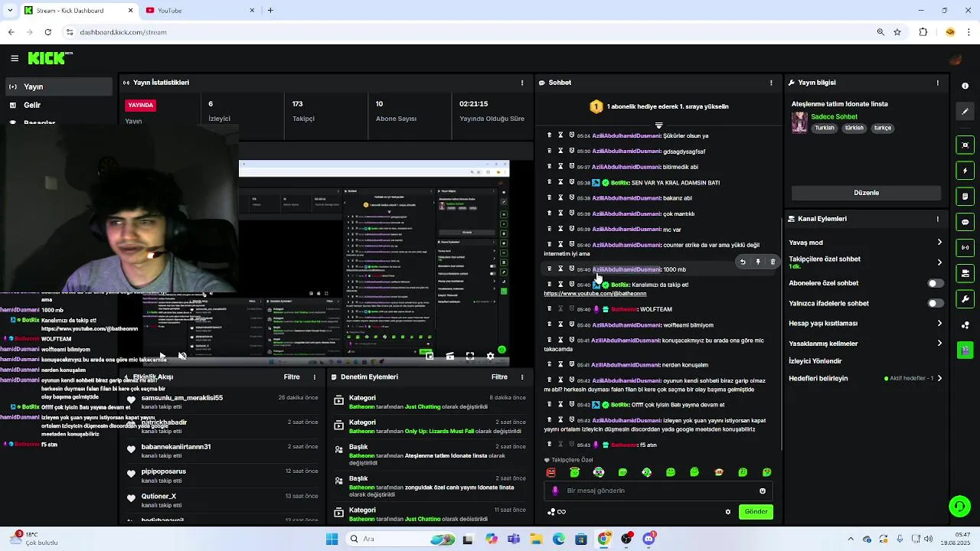Open youtube.com/@batheonnn link in chat

coord(595,294)
